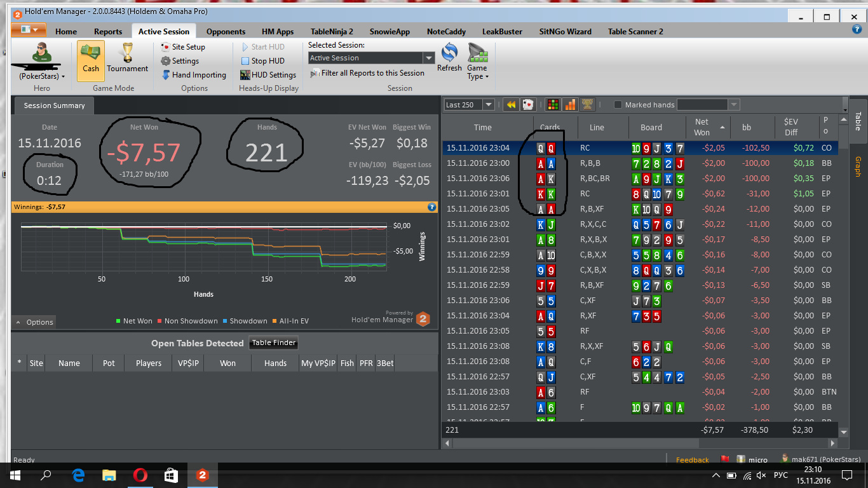Open Opera browser from the taskbar

coord(140,475)
